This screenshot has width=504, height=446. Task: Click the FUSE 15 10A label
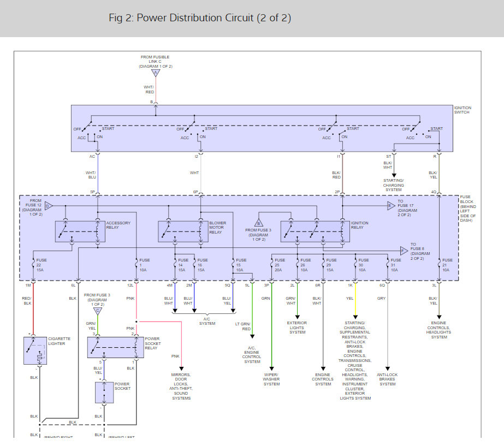pyautogui.click(x=241, y=265)
